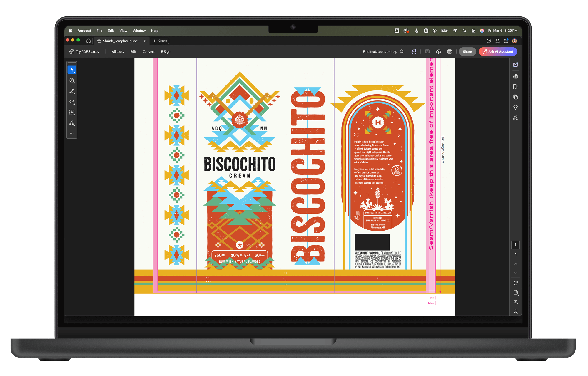Go to next page with down chevron
The height and width of the screenshot is (376, 588).
tap(516, 273)
